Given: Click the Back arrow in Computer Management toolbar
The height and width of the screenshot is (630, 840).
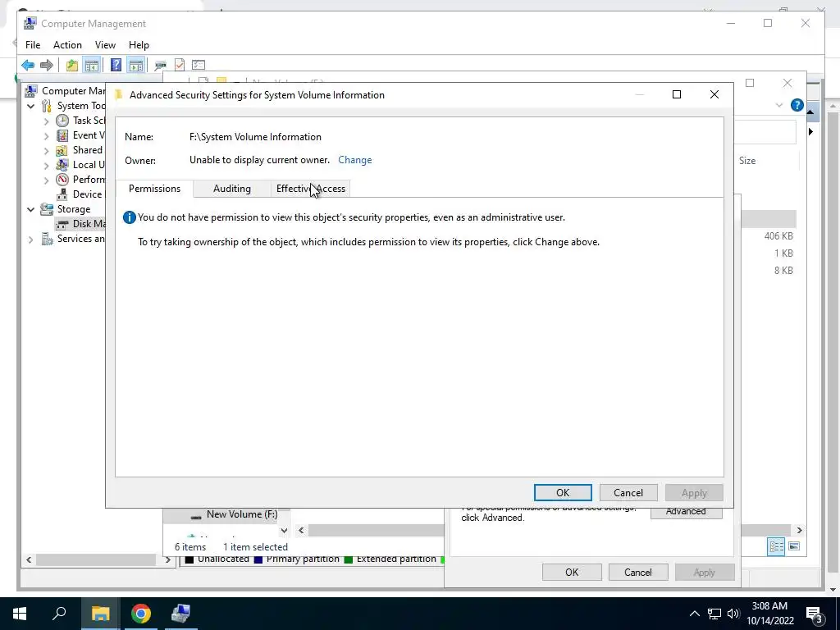Looking at the screenshot, I should tap(28, 66).
